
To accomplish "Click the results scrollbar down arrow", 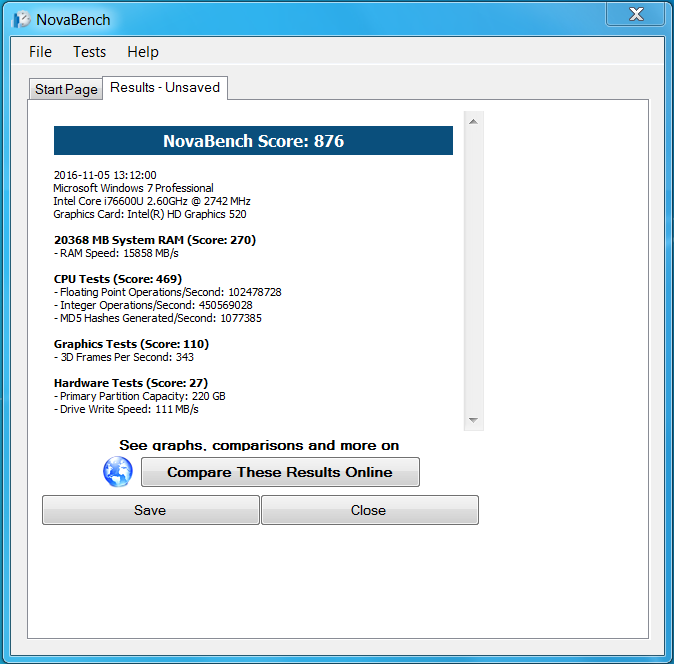I will tap(473, 420).
